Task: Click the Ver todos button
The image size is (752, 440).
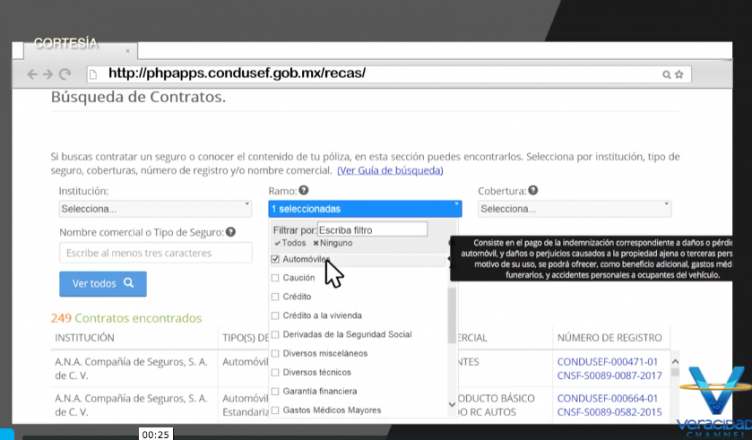Action: tap(103, 284)
